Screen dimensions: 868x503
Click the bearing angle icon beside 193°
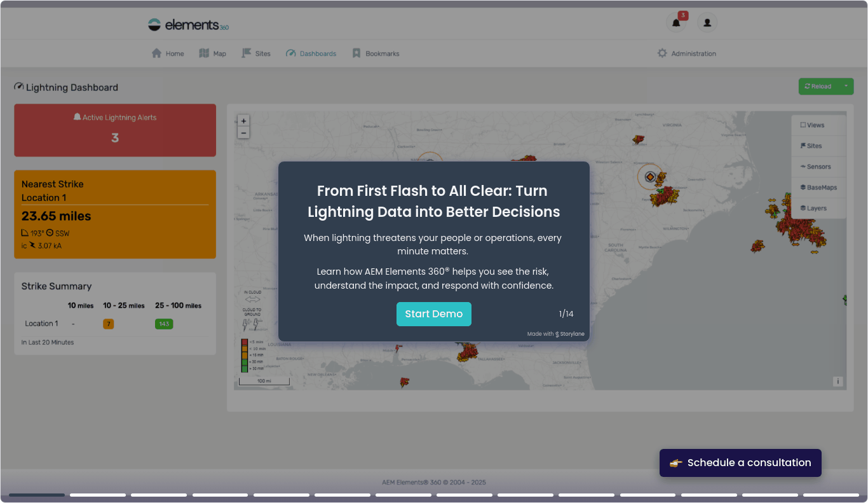(x=25, y=233)
